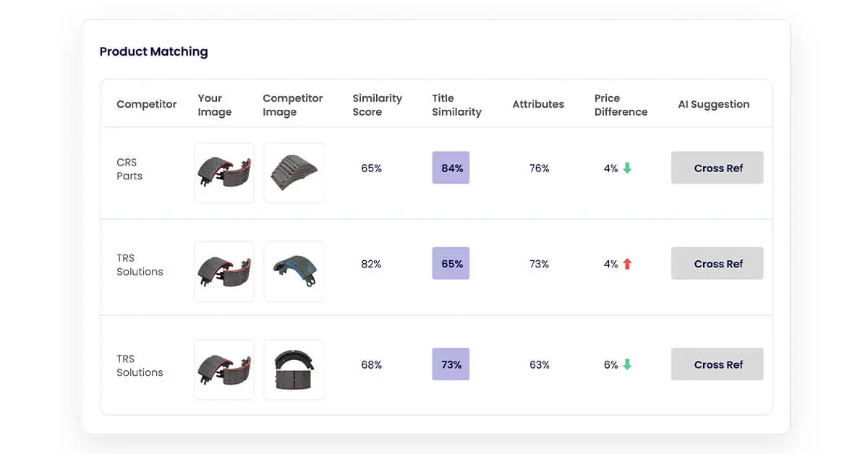Select the 73% title similarity badge
The width and height of the screenshot is (868, 454).
451,364
